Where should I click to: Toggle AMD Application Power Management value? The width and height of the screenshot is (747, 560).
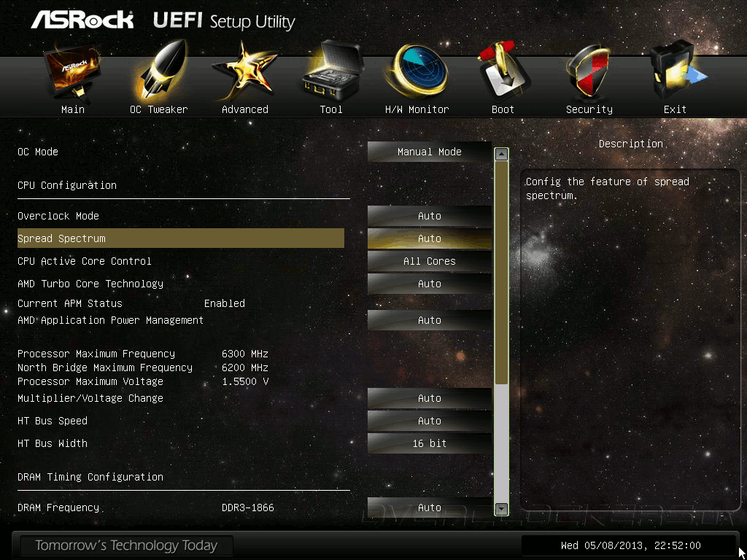pos(429,321)
